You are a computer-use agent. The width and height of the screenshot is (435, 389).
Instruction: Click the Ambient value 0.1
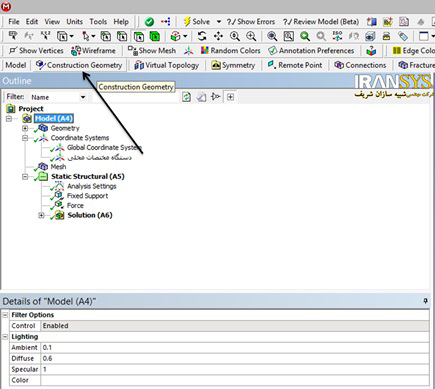tap(235, 348)
